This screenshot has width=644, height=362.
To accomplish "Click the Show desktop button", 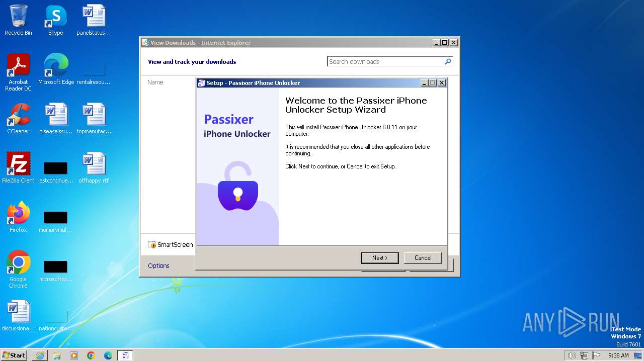I will (x=638, y=355).
